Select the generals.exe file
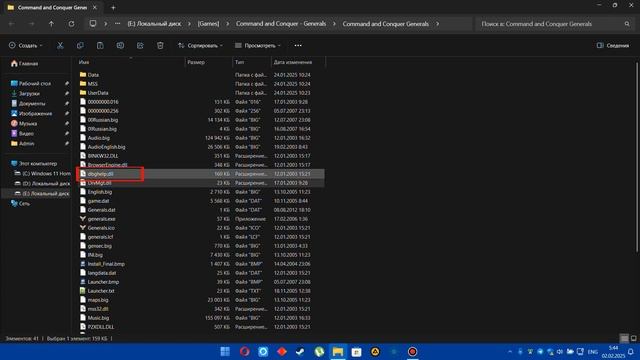 coord(97,219)
